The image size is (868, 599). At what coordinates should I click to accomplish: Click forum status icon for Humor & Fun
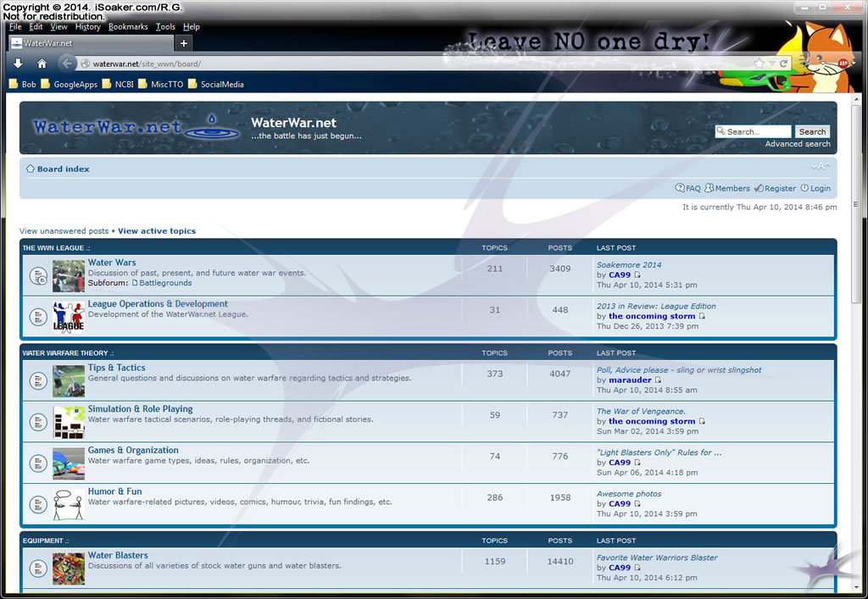[x=38, y=504]
